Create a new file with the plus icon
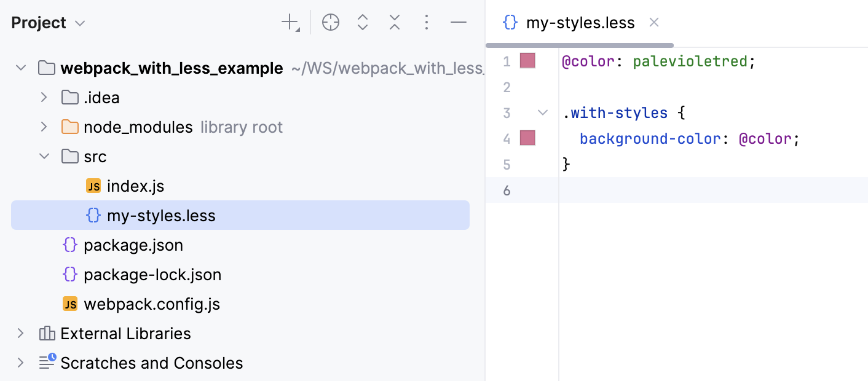This screenshot has width=868, height=381. click(x=288, y=22)
